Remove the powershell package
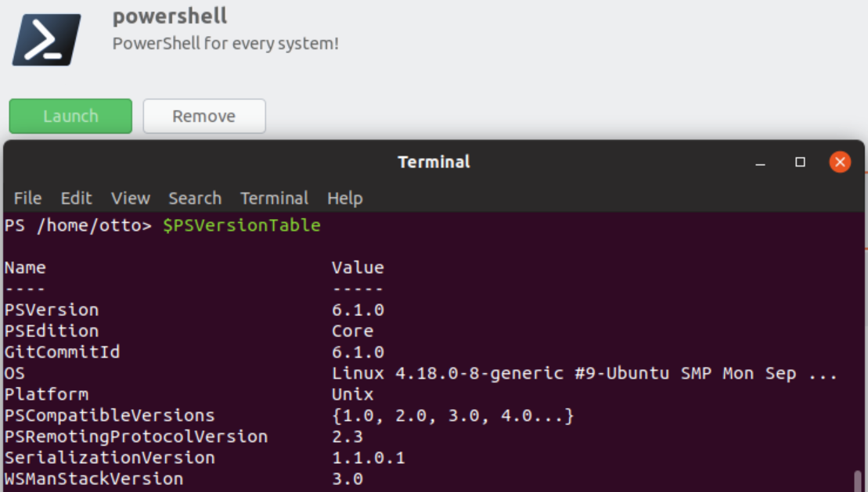Image resolution: width=868 pixels, height=492 pixels. (204, 117)
